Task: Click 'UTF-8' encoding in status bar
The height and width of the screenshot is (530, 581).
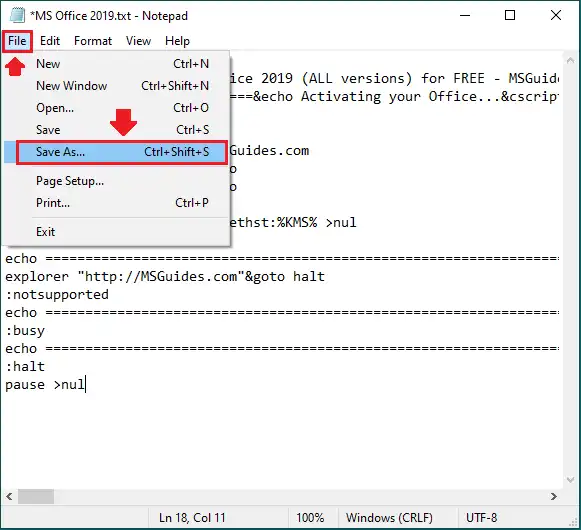Action: (481, 517)
